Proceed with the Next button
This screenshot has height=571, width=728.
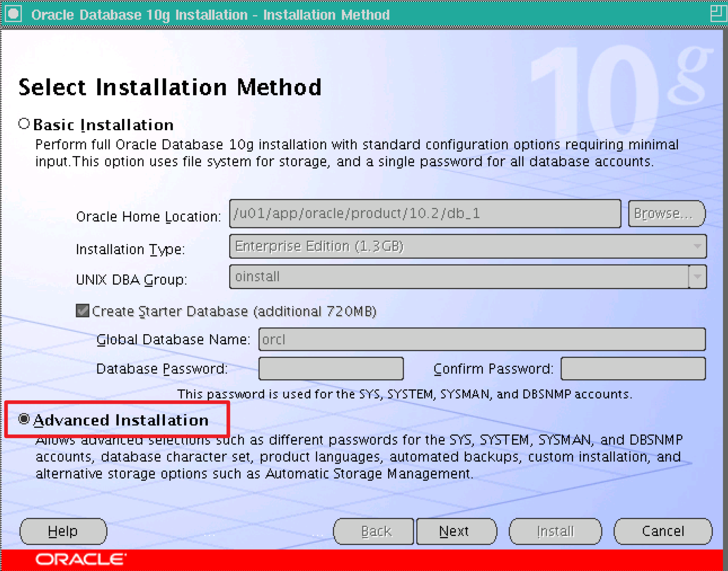click(x=456, y=531)
